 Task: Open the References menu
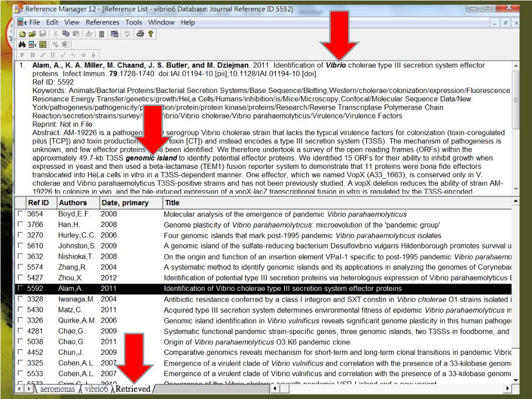point(102,22)
